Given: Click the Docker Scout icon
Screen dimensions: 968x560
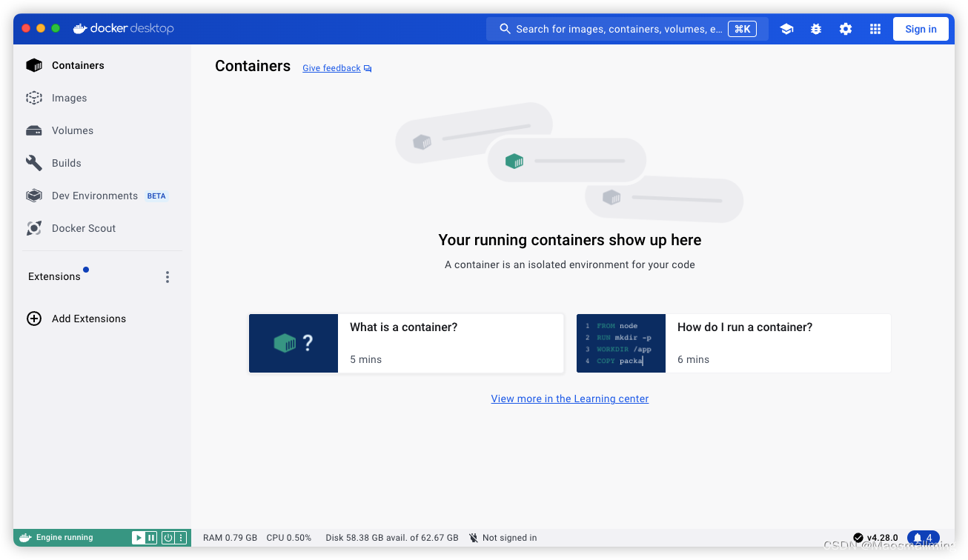Looking at the screenshot, I should pyautogui.click(x=34, y=228).
